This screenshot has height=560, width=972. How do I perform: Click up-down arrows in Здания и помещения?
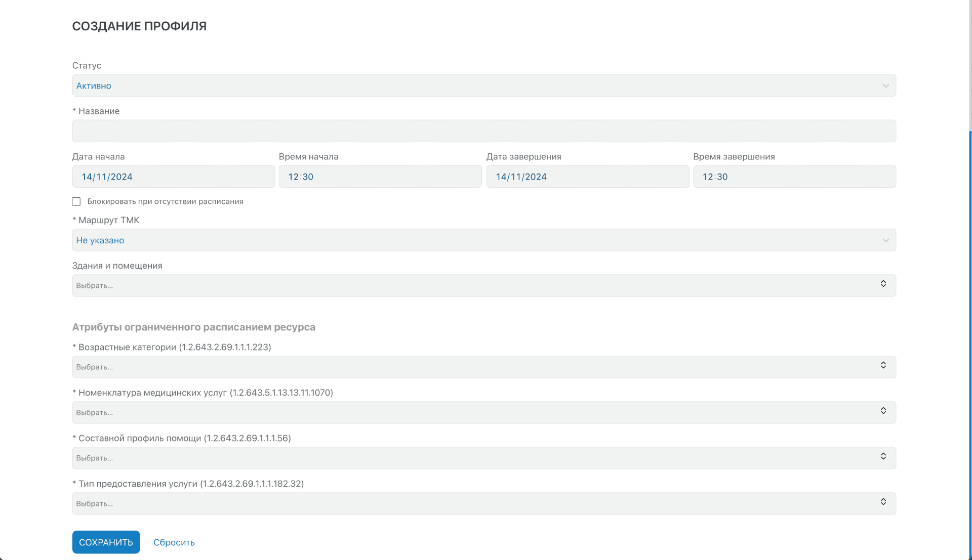tap(883, 284)
